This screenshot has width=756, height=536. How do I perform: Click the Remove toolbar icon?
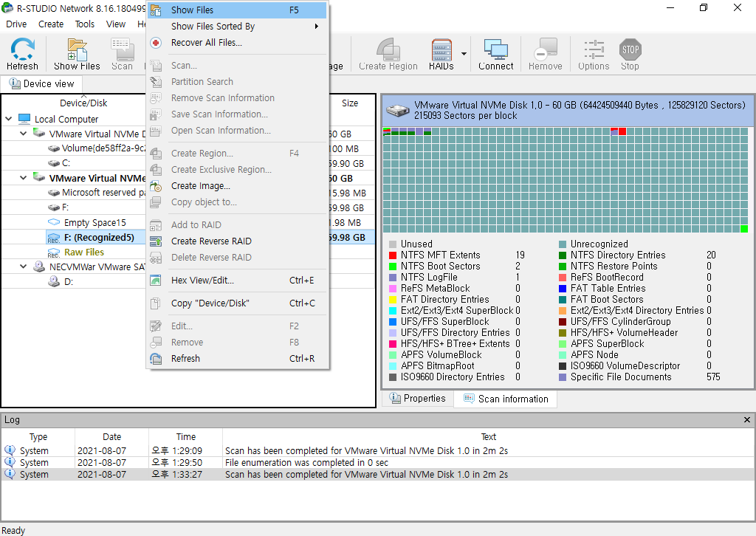(x=546, y=54)
